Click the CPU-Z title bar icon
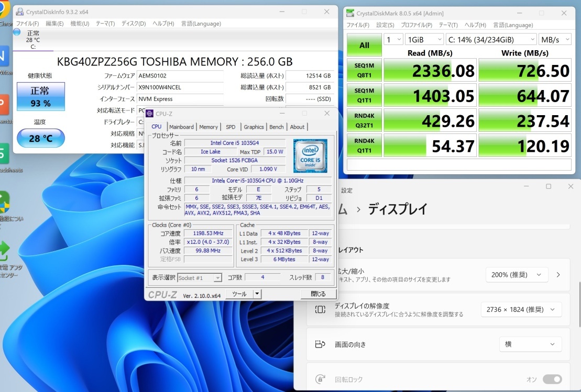The width and height of the screenshot is (581, 392). pos(150,114)
